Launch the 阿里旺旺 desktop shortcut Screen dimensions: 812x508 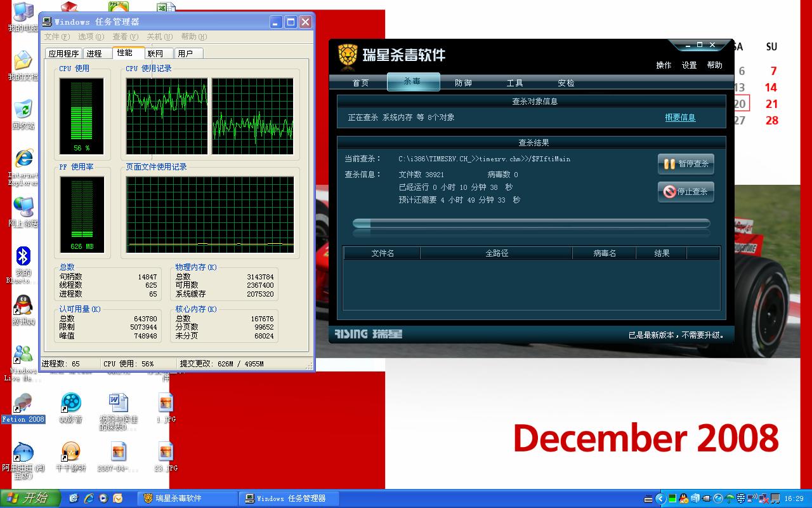(x=23, y=461)
